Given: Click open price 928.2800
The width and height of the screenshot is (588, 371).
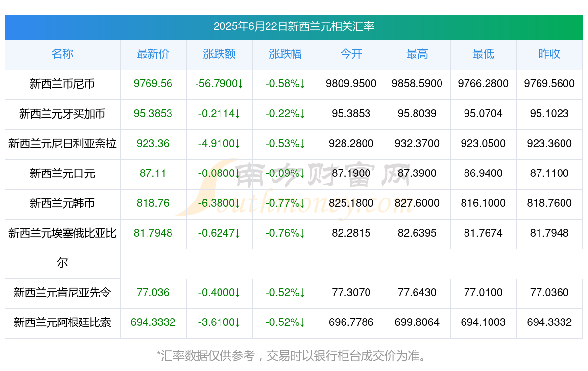Looking at the screenshot, I should tap(351, 144).
